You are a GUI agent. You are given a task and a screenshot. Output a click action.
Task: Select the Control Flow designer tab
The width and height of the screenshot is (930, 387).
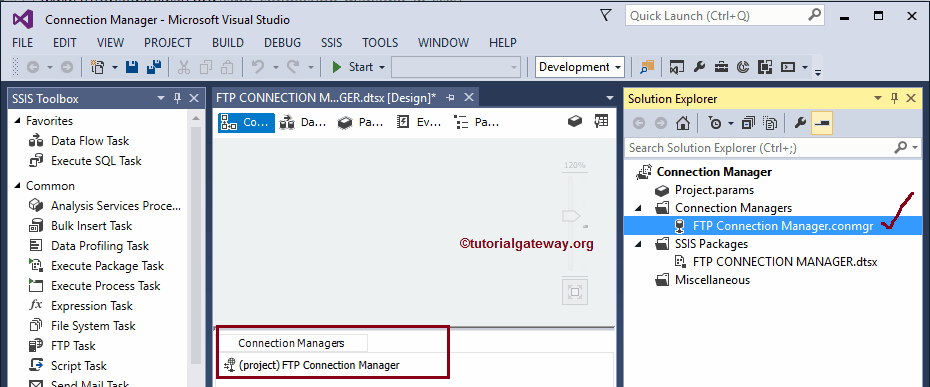pyautogui.click(x=246, y=122)
